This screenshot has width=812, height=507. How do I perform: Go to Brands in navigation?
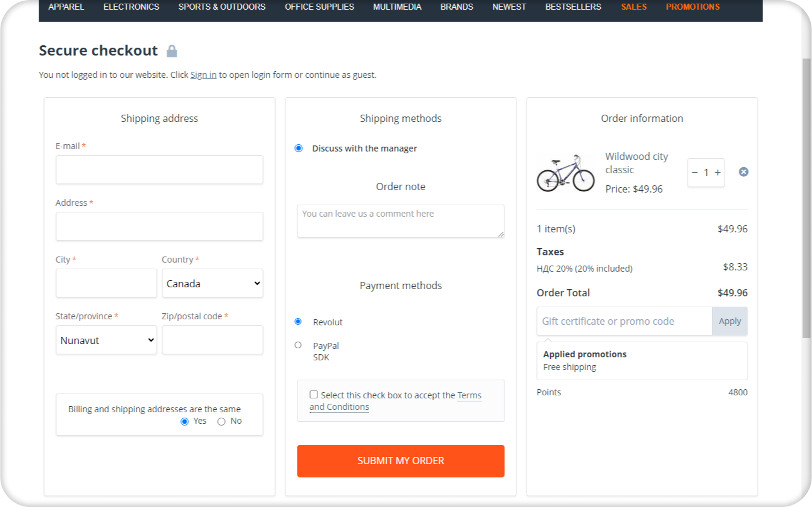[x=457, y=7]
